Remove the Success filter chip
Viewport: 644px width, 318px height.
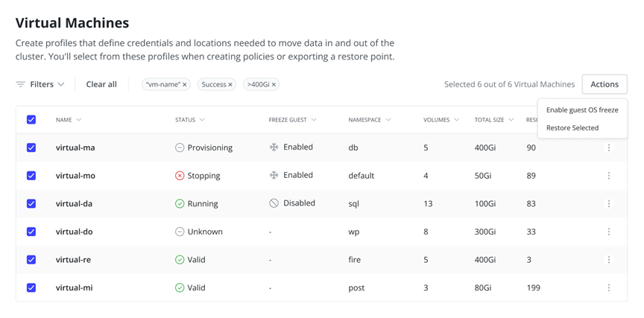(x=230, y=85)
